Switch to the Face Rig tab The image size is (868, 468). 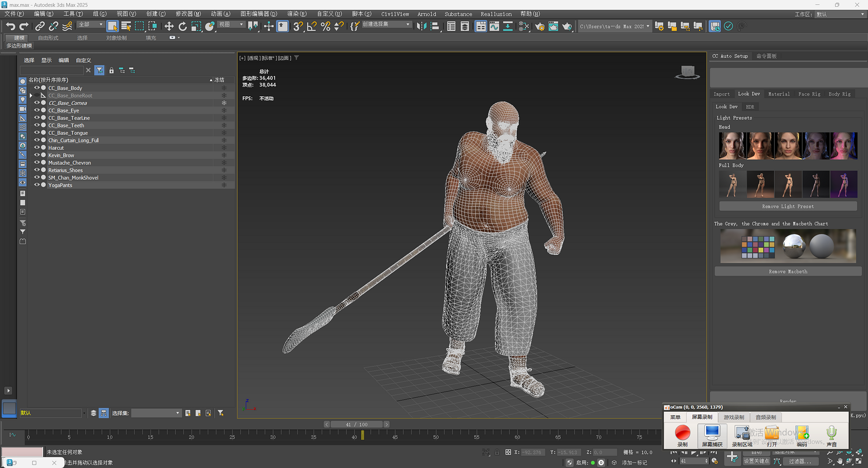[x=809, y=94]
